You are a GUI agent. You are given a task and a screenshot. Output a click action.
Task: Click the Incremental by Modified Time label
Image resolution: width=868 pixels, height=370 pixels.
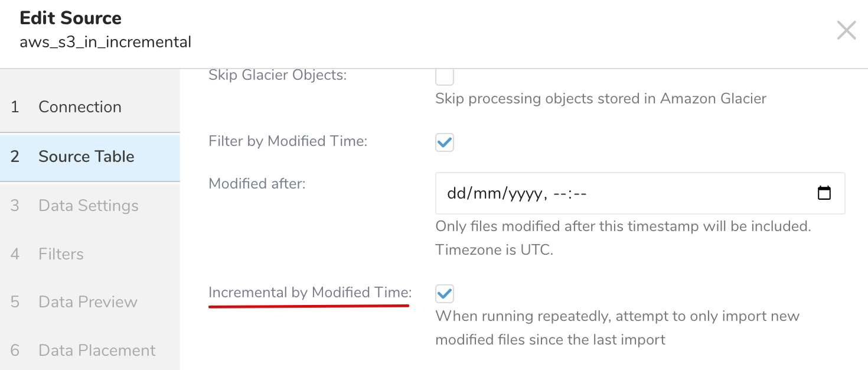coord(310,293)
